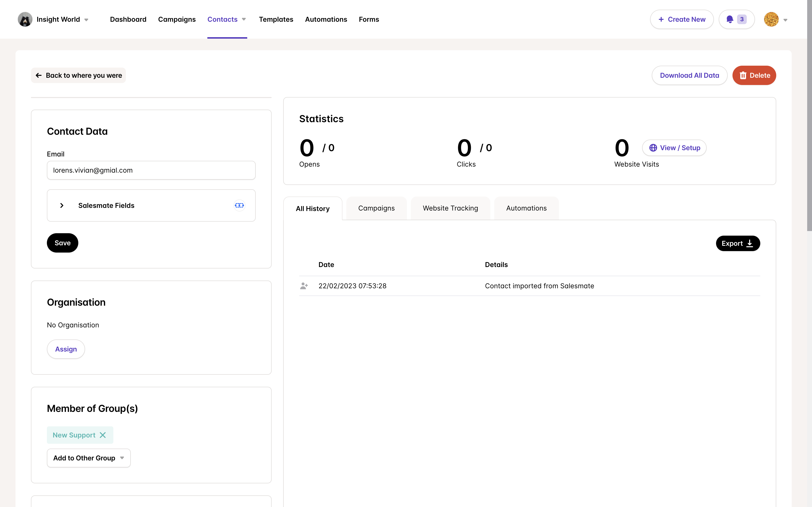812x507 pixels.
Task: Remove contact from New Support group
Action: [x=103, y=435]
